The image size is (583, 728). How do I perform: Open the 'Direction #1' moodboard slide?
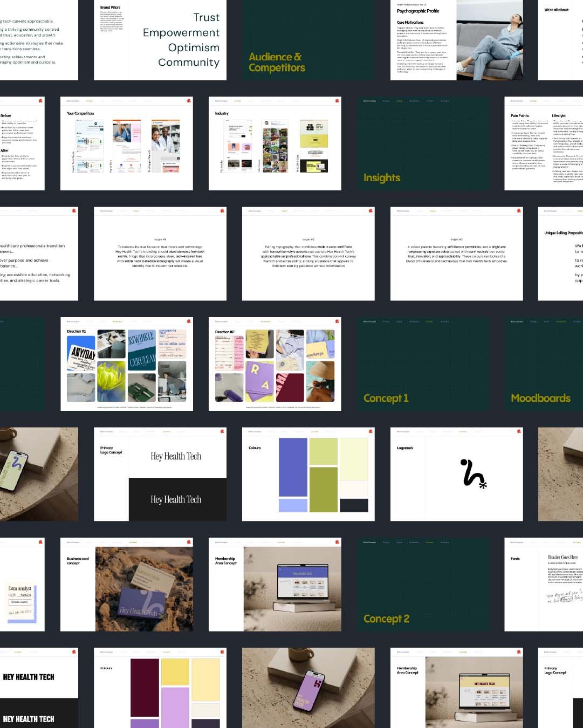coord(127,364)
